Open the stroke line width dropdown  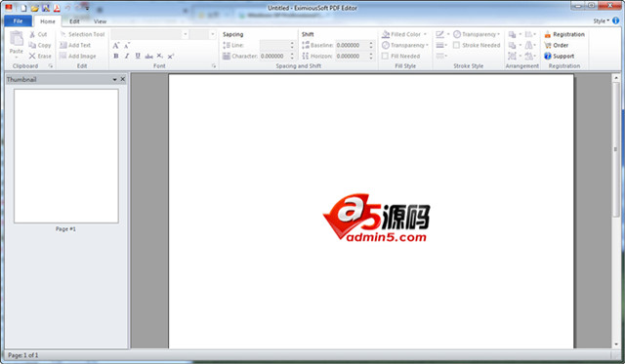tap(441, 45)
